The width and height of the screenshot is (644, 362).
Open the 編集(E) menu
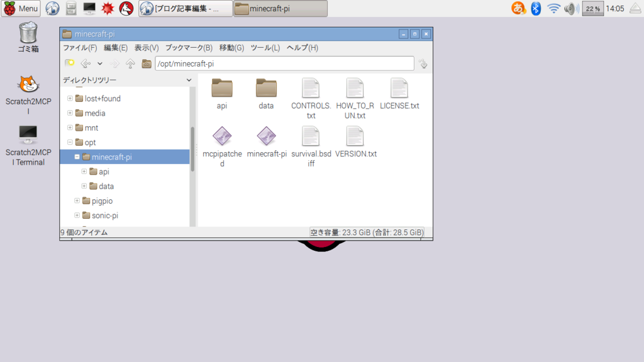pos(116,48)
